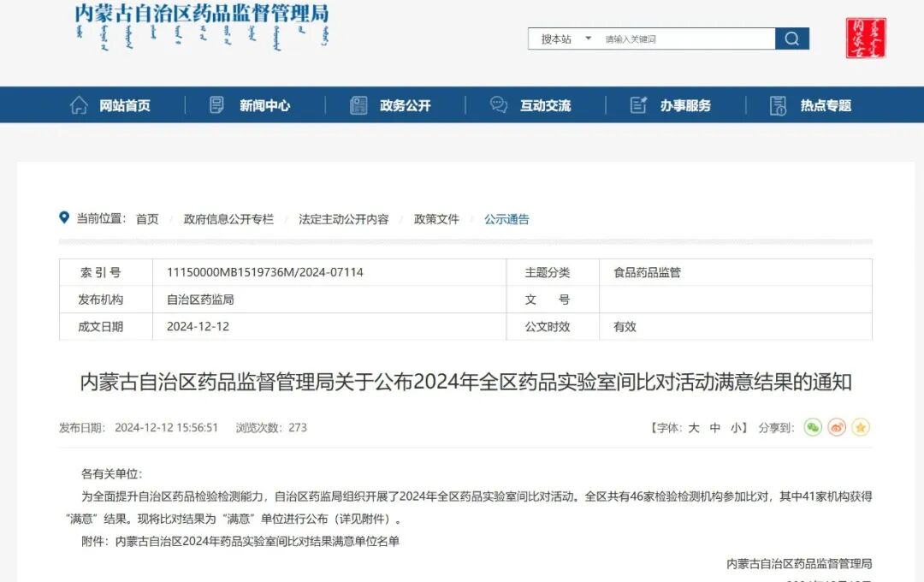Click the 浏览次数: 273 view count
924x582 pixels.
[x=271, y=428]
